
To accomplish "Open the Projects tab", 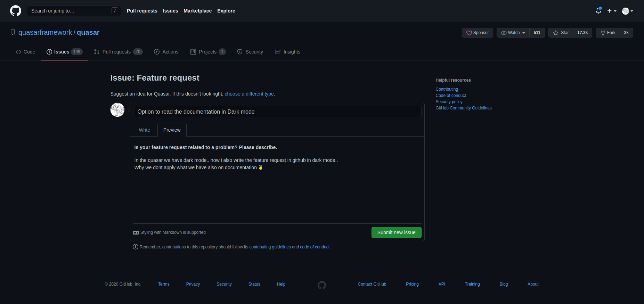I will tap(208, 52).
